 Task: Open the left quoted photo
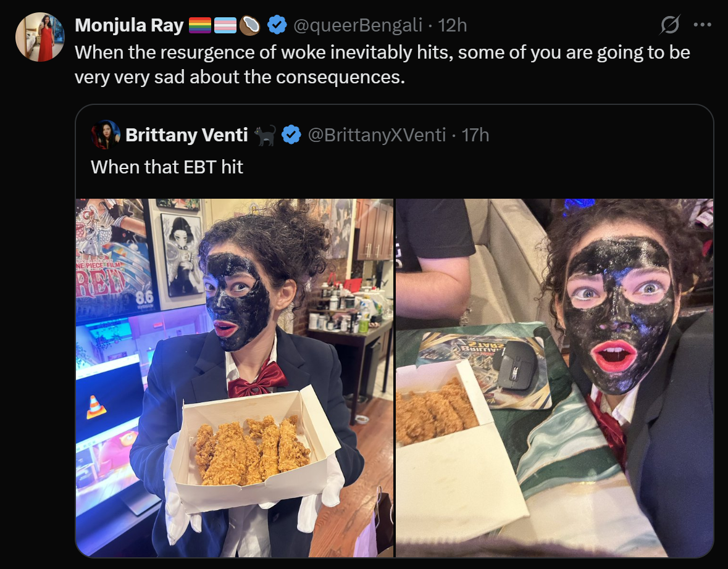pyautogui.click(x=235, y=378)
